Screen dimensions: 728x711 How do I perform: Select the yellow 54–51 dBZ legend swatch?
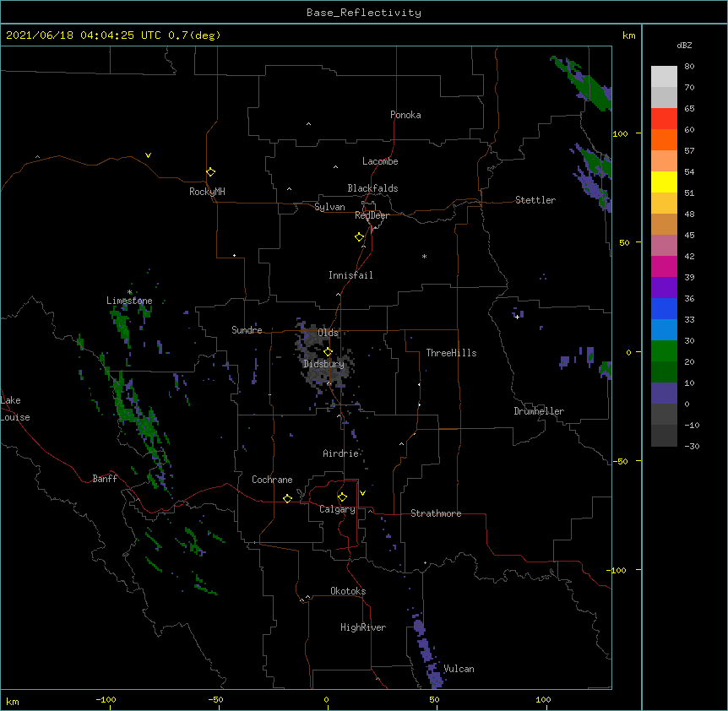(664, 182)
